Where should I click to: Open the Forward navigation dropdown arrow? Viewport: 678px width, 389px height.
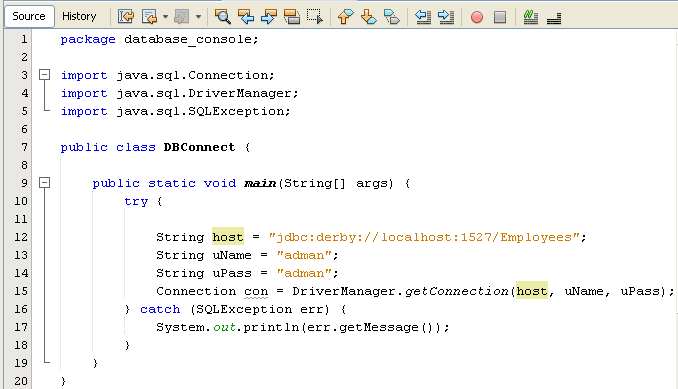coord(198,17)
